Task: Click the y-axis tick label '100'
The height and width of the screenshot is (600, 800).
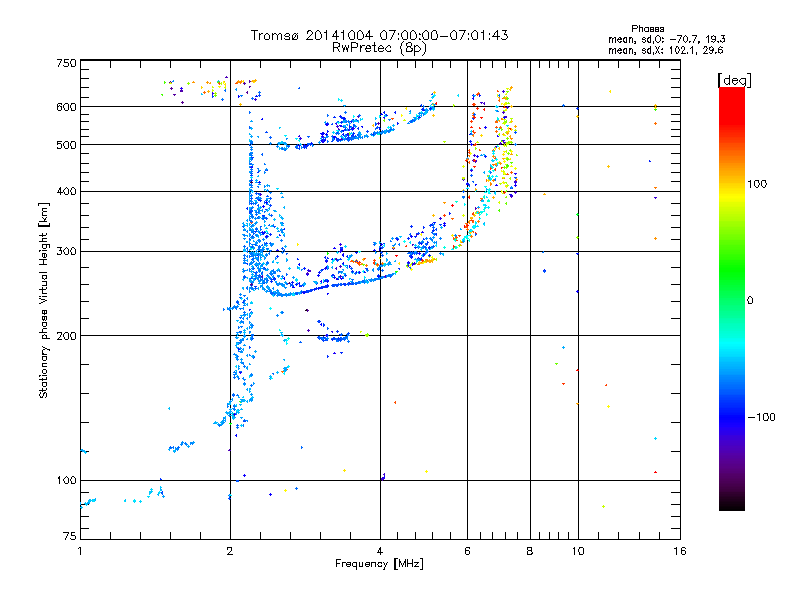Action: (x=66, y=481)
